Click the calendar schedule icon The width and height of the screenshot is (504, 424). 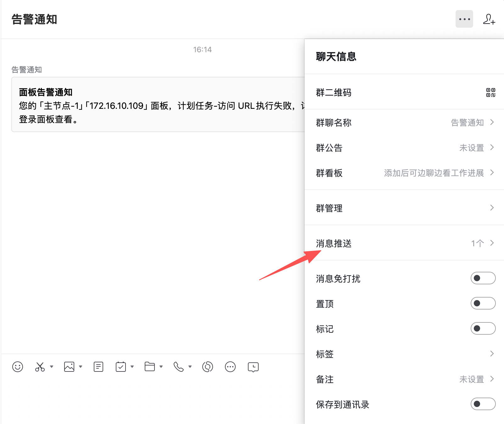[121, 367]
